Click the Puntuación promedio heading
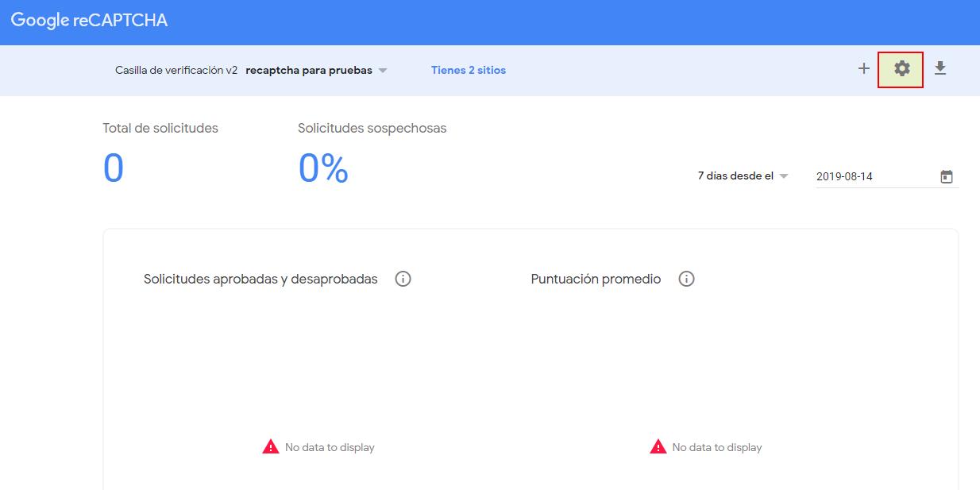980x490 pixels. coord(596,279)
